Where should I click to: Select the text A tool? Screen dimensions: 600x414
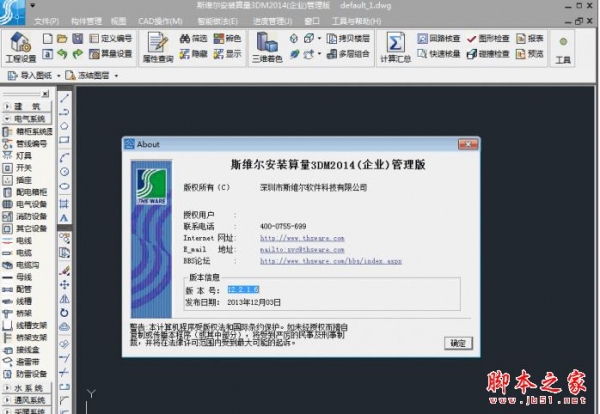coord(64,218)
